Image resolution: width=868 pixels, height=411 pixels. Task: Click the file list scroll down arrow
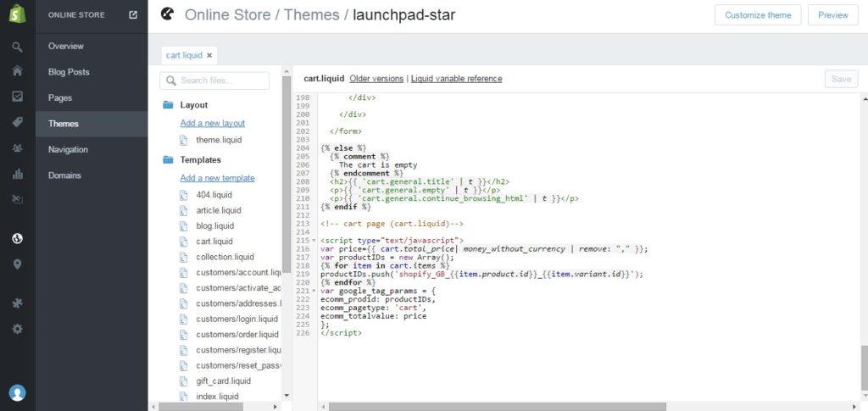tap(287, 396)
